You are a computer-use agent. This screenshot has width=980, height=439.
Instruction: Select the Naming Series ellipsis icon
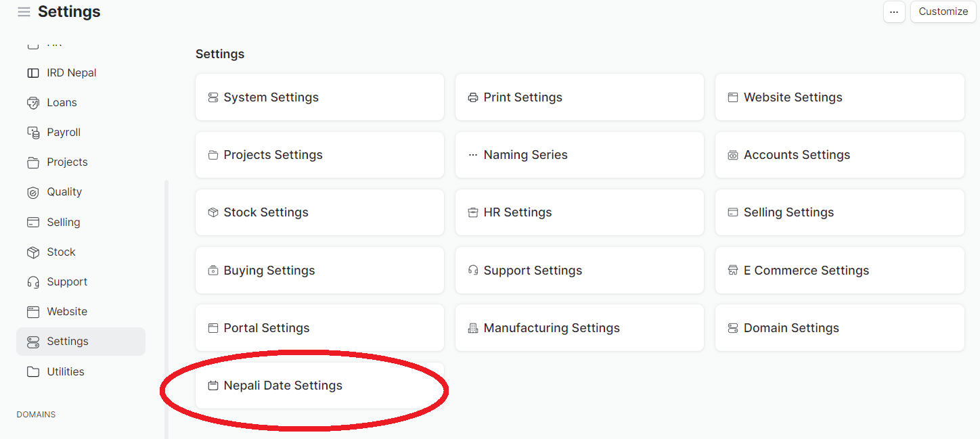click(x=473, y=154)
